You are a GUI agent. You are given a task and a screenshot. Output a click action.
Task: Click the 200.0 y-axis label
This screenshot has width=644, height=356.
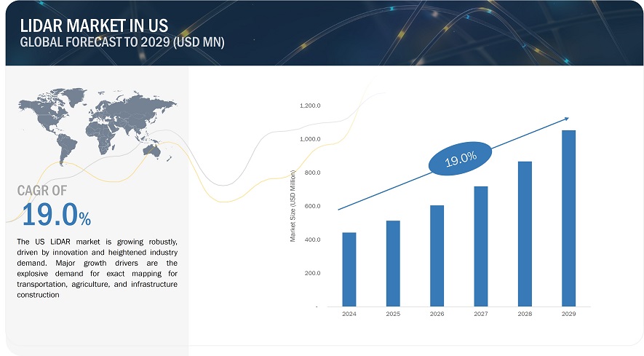point(312,274)
